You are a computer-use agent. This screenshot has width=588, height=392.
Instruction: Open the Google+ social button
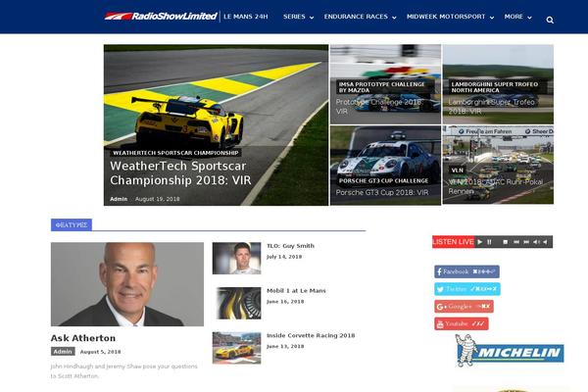(464, 306)
